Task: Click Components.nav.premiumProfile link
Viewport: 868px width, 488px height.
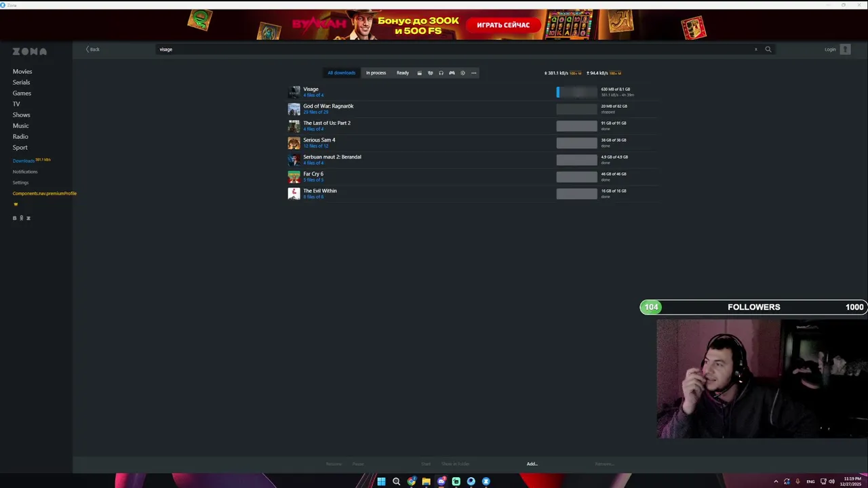Action: point(44,193)
